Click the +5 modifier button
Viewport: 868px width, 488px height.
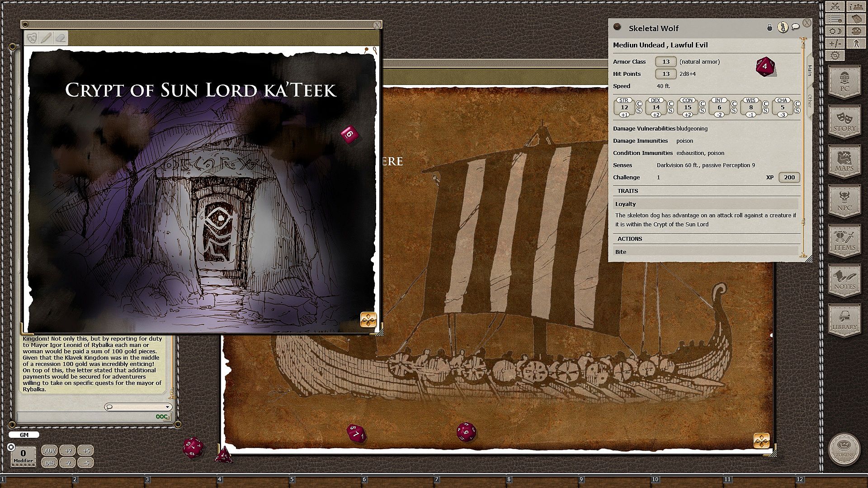pyautogui.click(x=86, y=450)
